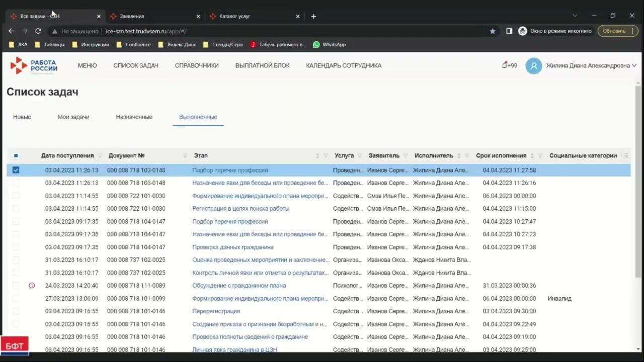Open the JIRA bookmark folder

coord(19,44)
